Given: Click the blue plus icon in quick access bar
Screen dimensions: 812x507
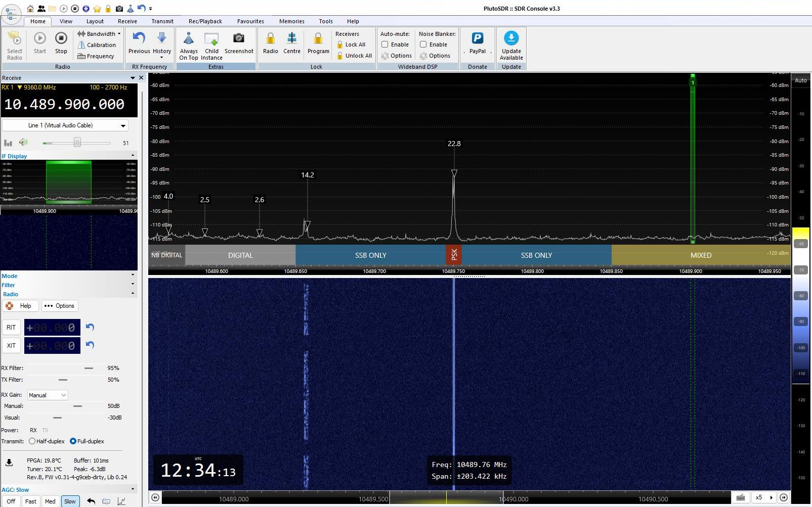Looking at the screenshot, I should pos(86,9).
